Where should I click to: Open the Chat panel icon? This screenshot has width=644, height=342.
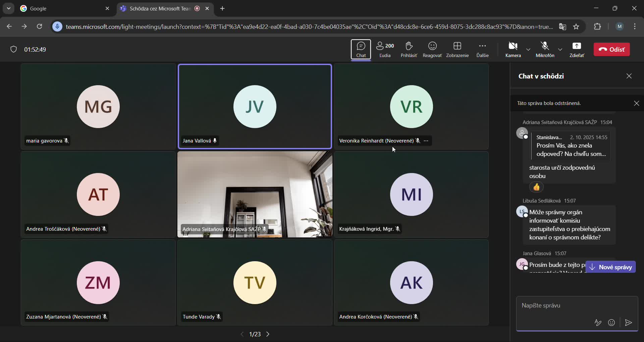[361, 49]
